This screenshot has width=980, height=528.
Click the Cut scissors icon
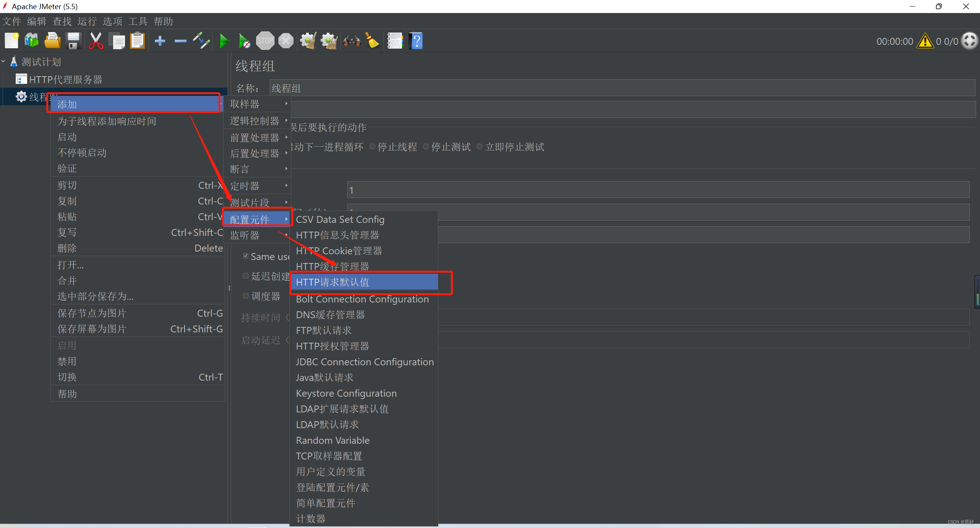pos(96,41)
